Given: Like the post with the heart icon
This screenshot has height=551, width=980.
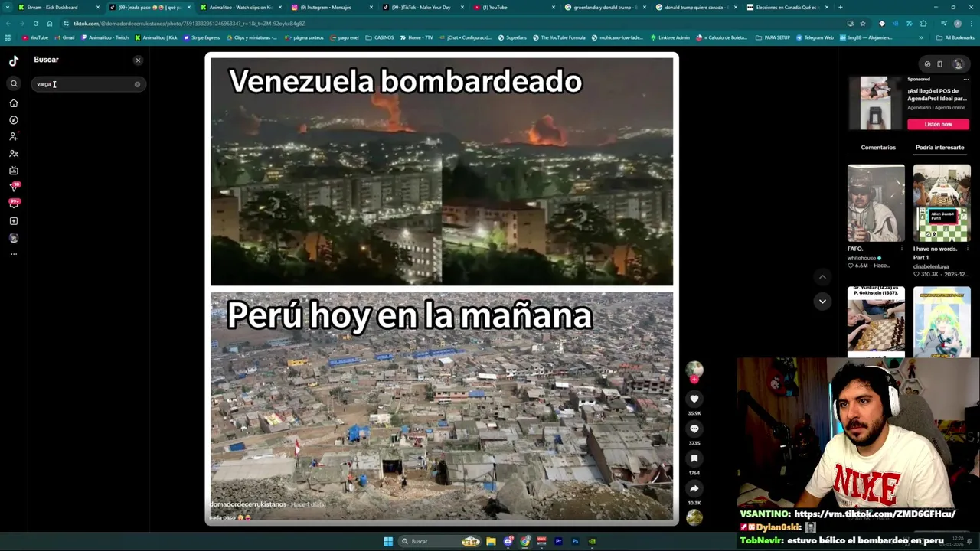Looking at the screenshot, I should (x=694, y=399).
